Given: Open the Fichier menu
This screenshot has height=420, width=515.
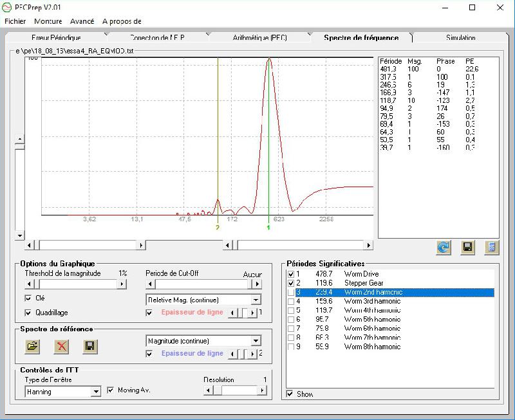Looking at the screenshot, I should pyautogui.click(x=15, y=21).
